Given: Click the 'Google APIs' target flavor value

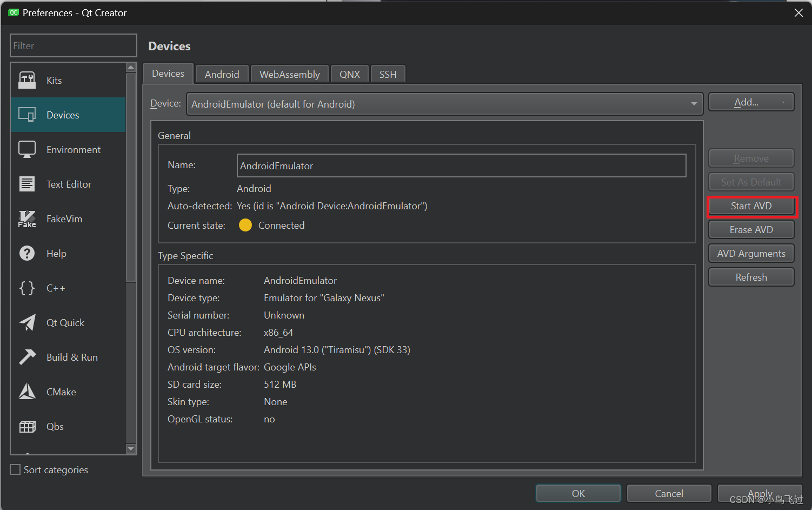Looking at the screenshot, I should pos(290,367).
